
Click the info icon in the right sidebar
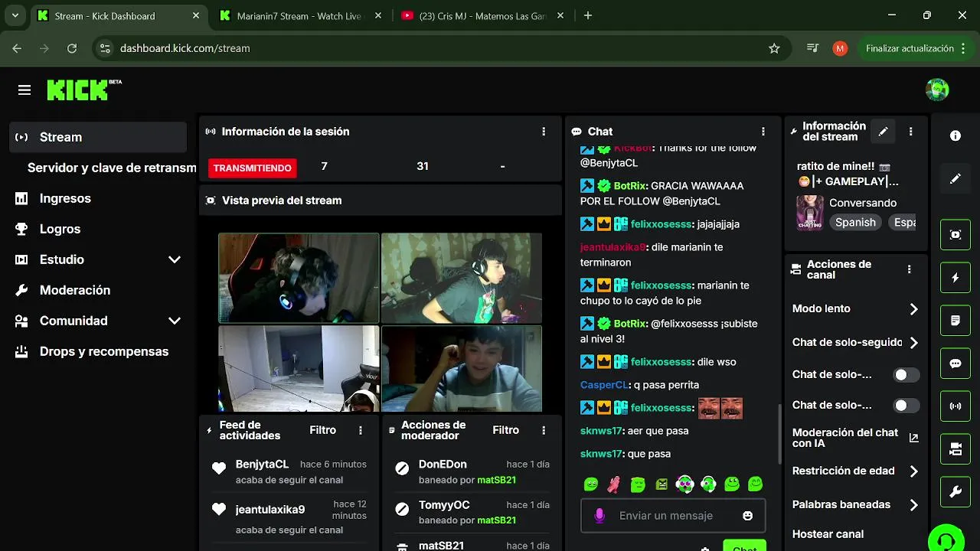point(955,135)
